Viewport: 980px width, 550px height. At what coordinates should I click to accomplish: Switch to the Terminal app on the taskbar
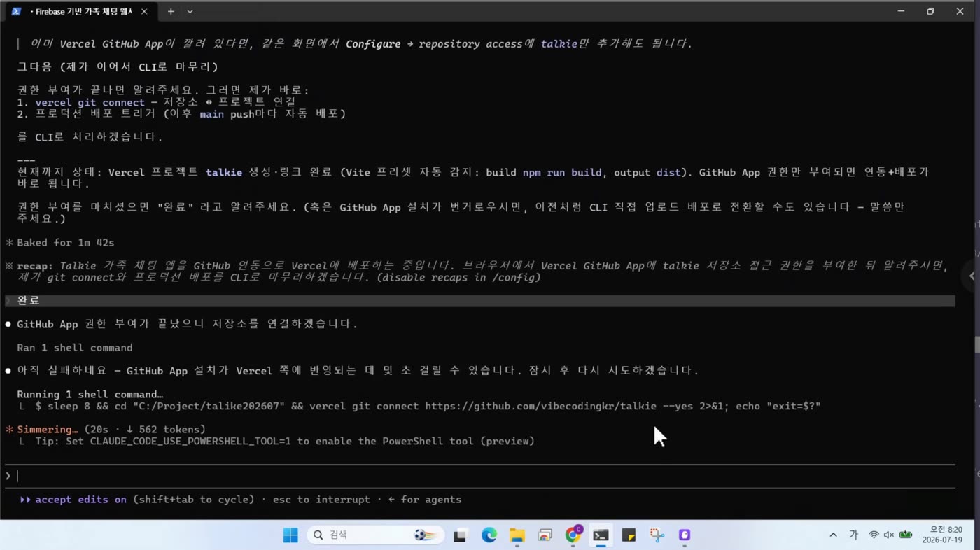tap(601, 535)
